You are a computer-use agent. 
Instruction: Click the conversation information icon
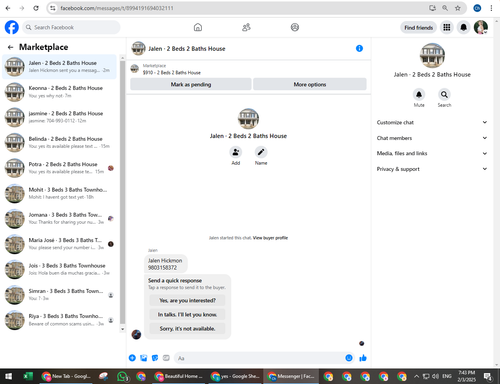pyautogui.click(x=359, y=49)
